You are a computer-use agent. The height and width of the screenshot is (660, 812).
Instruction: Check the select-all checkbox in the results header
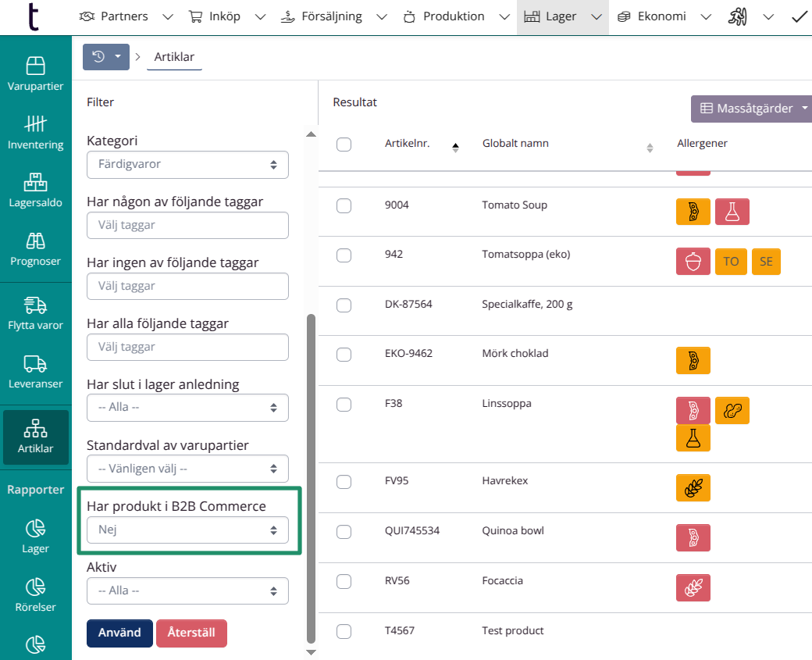(x=344, y=143)
